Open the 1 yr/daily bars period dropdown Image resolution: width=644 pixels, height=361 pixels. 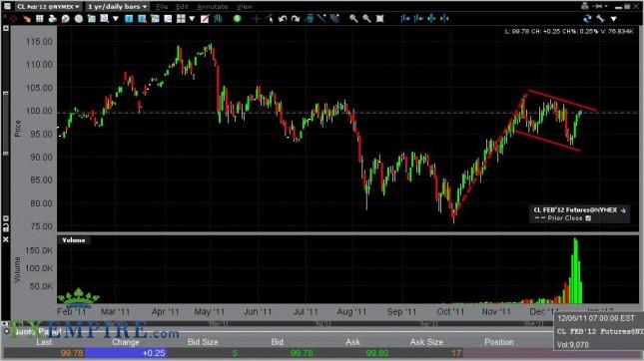[x=117, y=7]
